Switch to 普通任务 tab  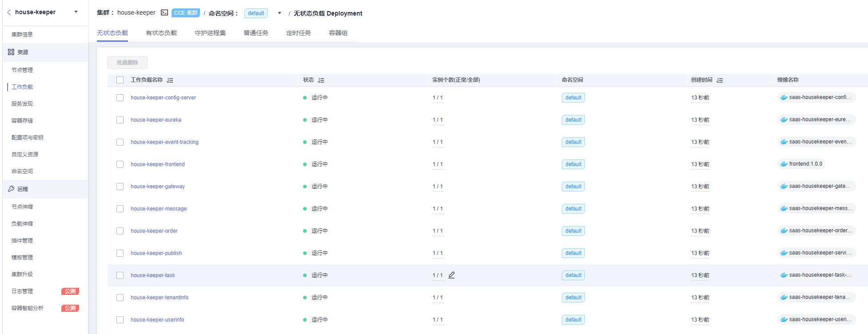pos(256,33)
